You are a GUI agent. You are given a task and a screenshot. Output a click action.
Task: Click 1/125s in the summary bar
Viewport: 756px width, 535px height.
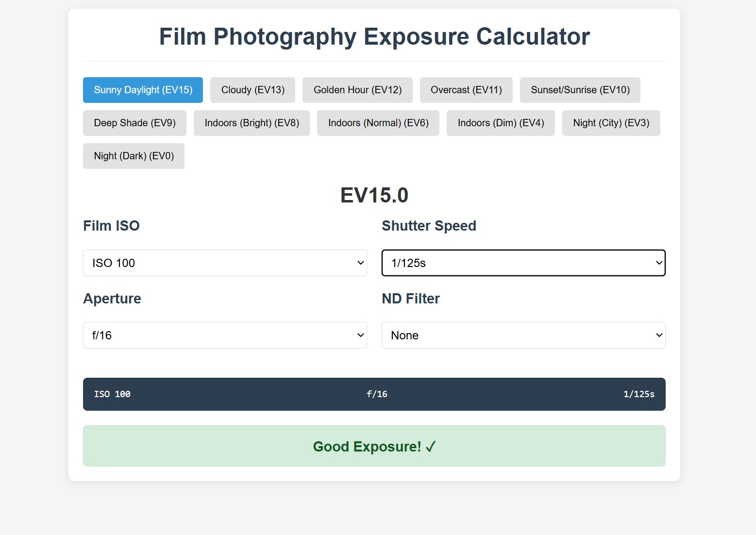coord(638,394)
